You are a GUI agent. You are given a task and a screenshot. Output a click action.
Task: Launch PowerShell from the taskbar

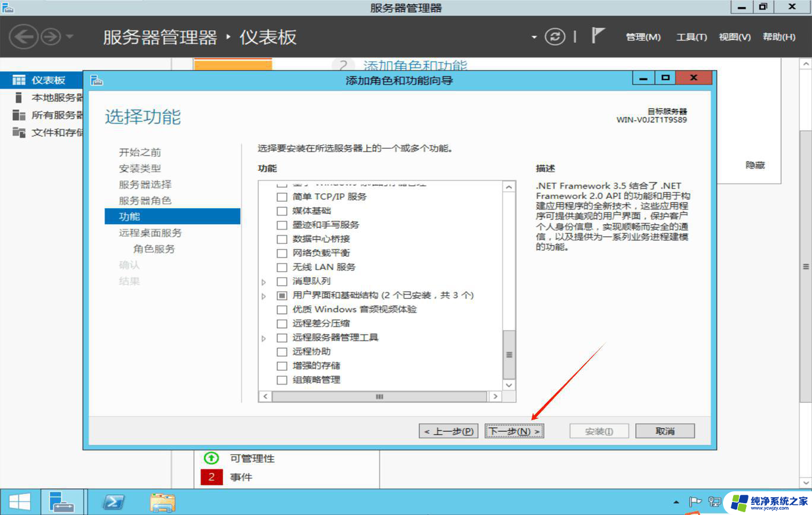[113, 502]
